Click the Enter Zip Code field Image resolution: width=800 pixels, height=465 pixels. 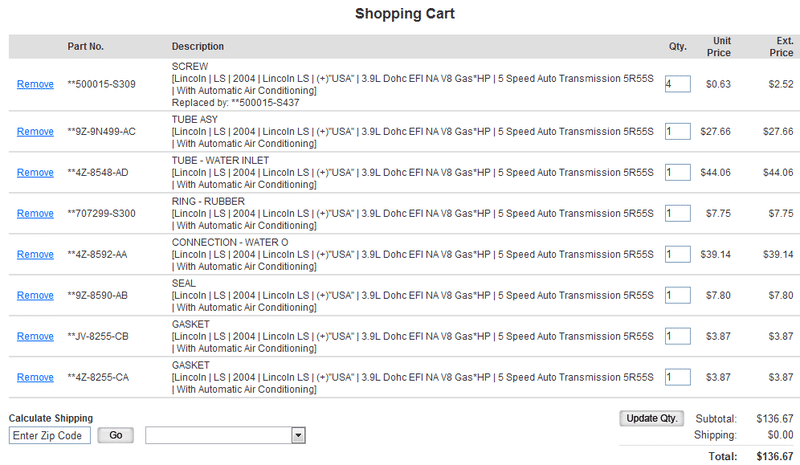click(x=49, y=435)
